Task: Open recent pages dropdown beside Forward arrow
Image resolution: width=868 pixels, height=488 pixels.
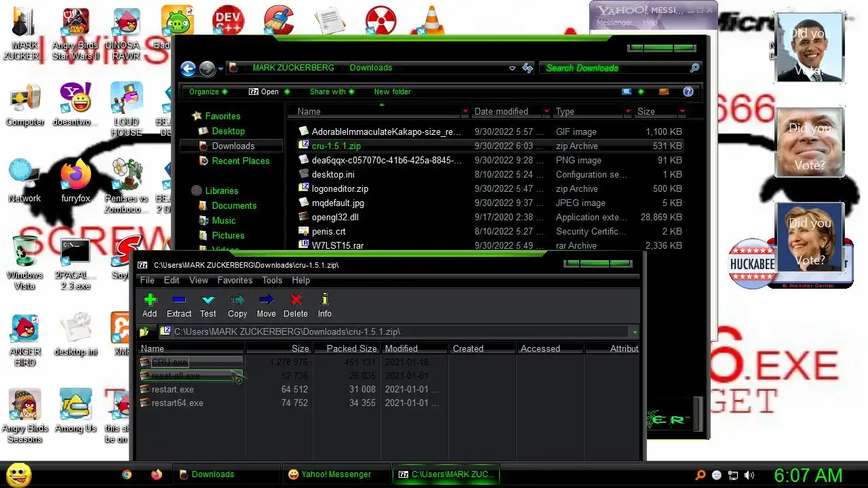Action: [221, 68]
